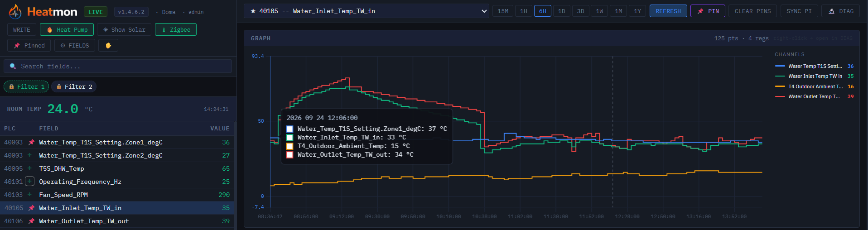
Task: Unpin Water_Outlet_Temp_TW_out using its pin icon
Action: pos(31,221)
